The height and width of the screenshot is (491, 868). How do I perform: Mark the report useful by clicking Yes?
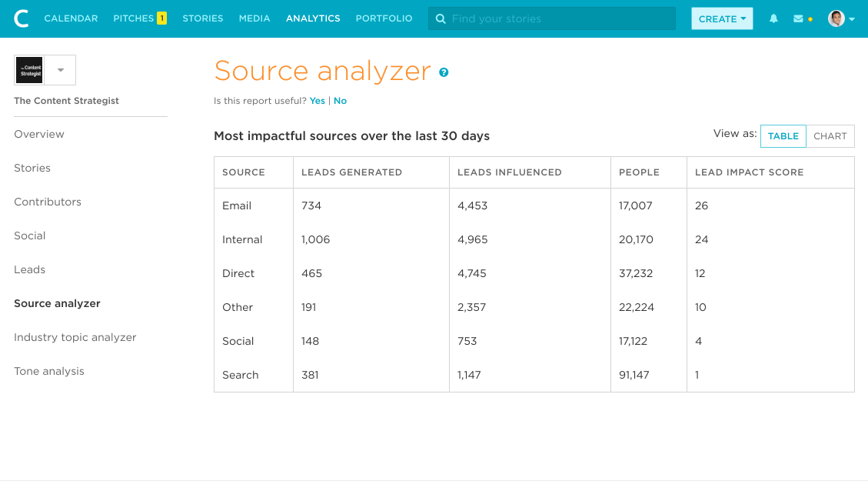click(x=317, y=100)
